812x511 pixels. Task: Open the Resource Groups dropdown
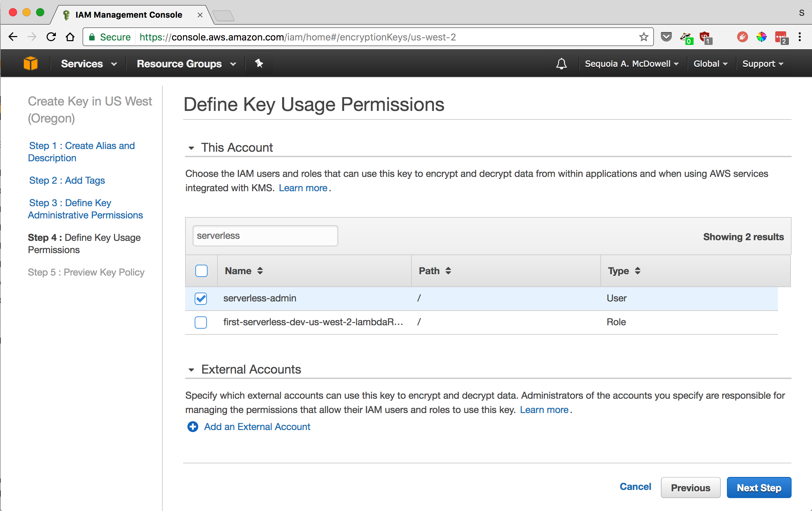coord(186,64)
